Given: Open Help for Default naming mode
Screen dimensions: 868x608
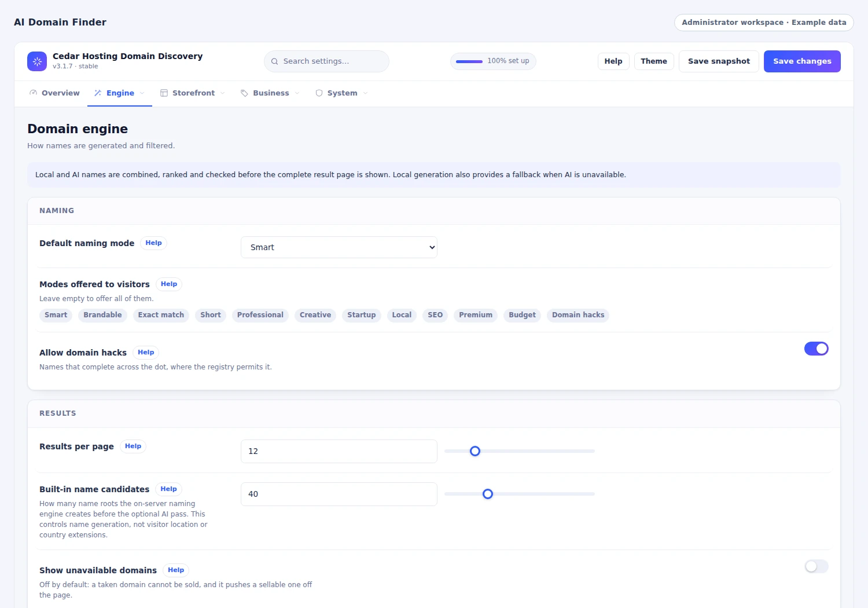Looking at the screenshot, I should (x=153, y=243).
